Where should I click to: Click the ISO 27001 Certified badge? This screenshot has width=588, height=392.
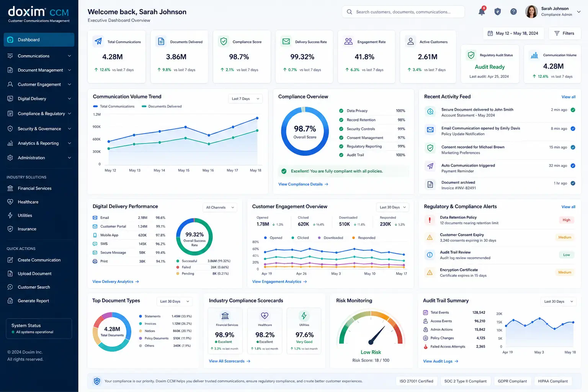pyautogui.click(x=416, y=381)
